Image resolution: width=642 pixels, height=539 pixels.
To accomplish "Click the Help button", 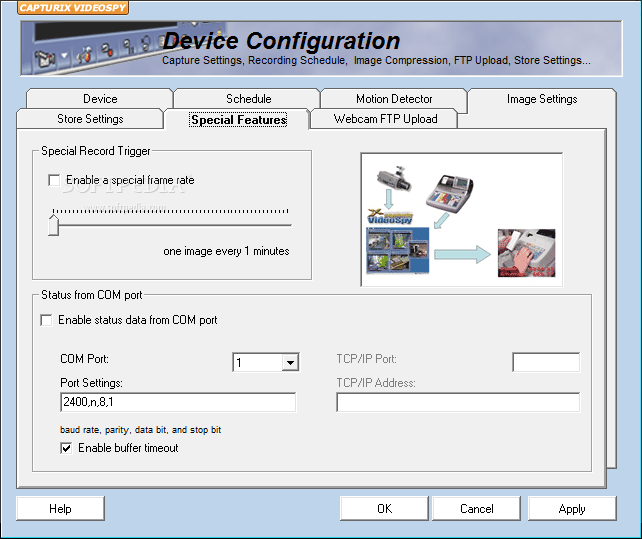I will point(60,509).
